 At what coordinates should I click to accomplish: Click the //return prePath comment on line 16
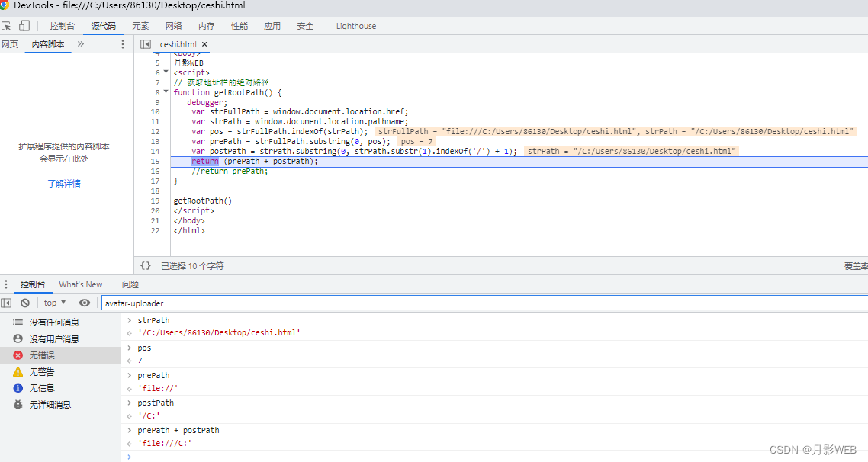click(230, 172)
